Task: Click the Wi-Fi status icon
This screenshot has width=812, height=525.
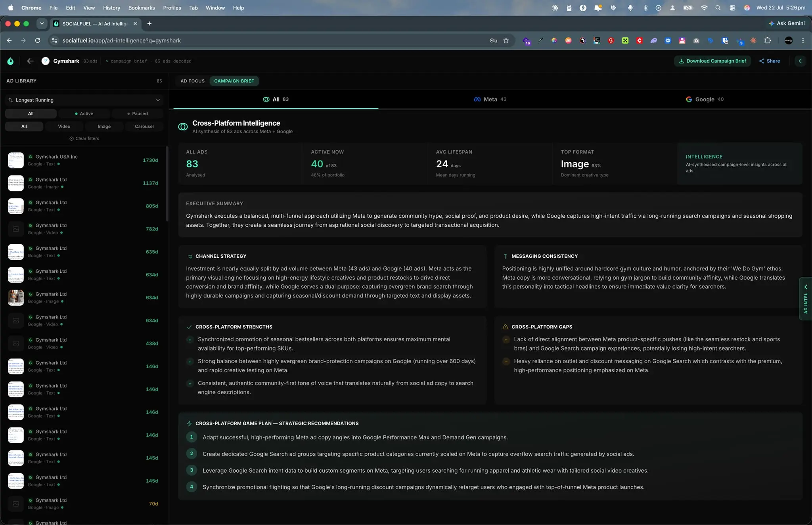Action: pyautogui.click(x=704, y=8)
